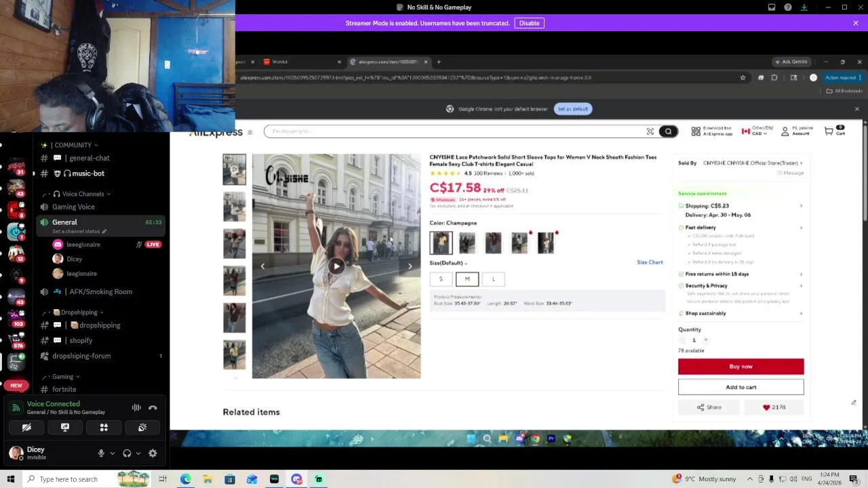Screen dimensions: 868x488
Task: Click the AliExpress search input field
Action: pyautogui.click(x=454, y=131)
